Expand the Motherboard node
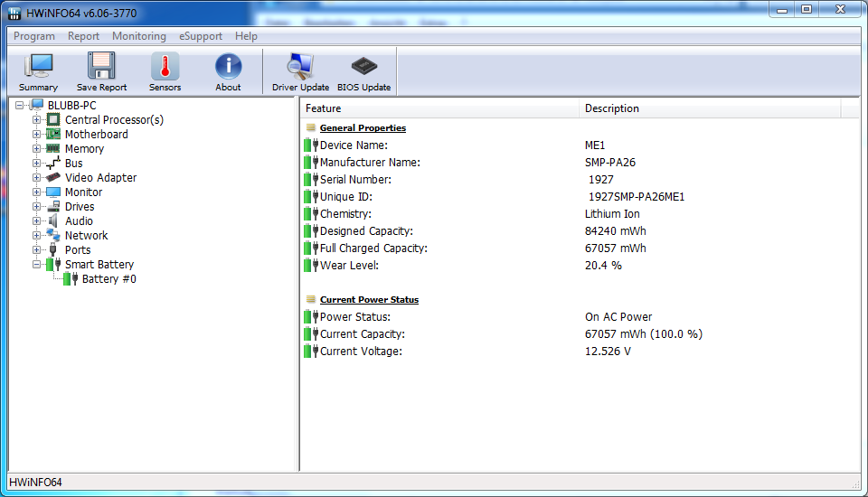This screenshot has height=497, width=868. 36,134
